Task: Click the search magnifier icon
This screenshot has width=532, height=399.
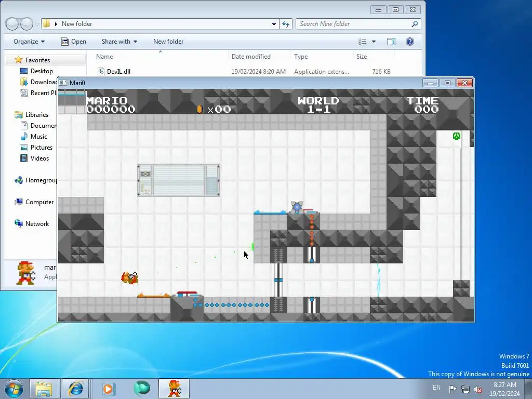Action: (415, 24)
